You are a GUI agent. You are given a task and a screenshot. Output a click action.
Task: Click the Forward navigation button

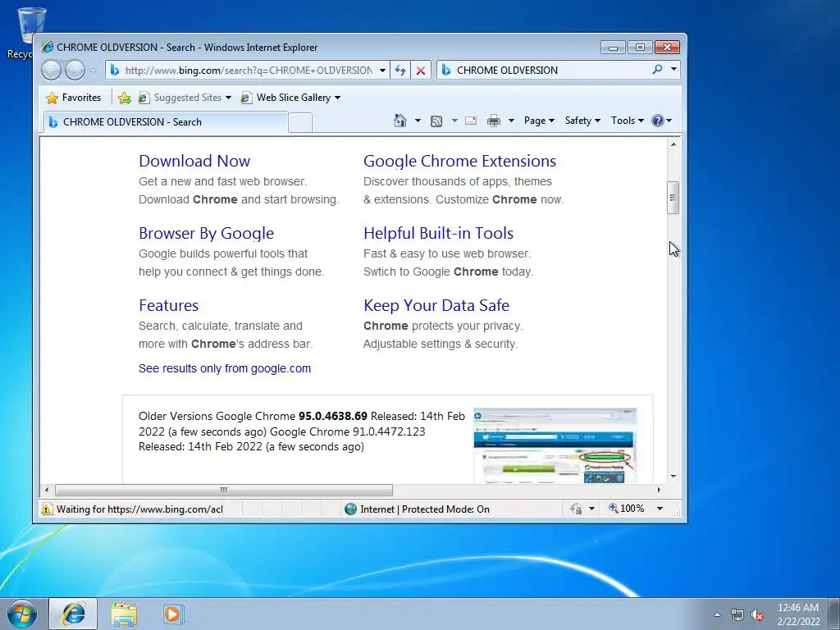pos(75,71)
